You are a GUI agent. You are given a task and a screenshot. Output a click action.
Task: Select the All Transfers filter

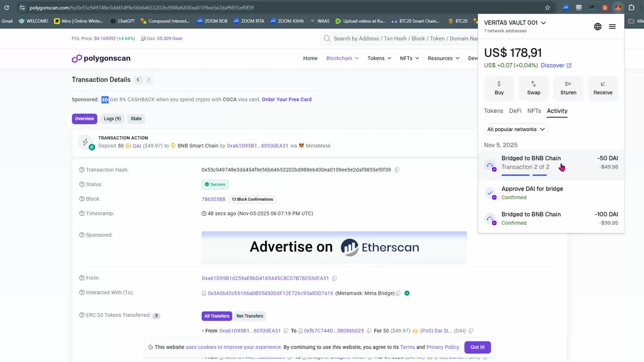217,316
